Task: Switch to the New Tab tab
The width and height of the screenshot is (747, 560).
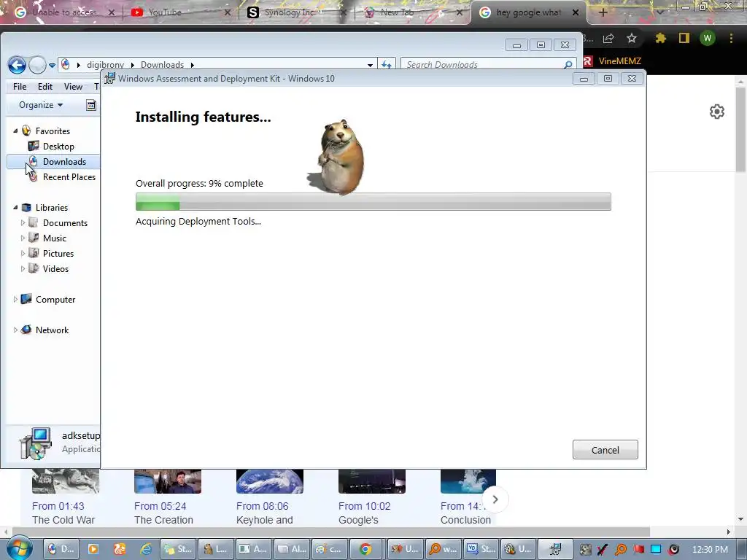Action: [x=411, y=12]
